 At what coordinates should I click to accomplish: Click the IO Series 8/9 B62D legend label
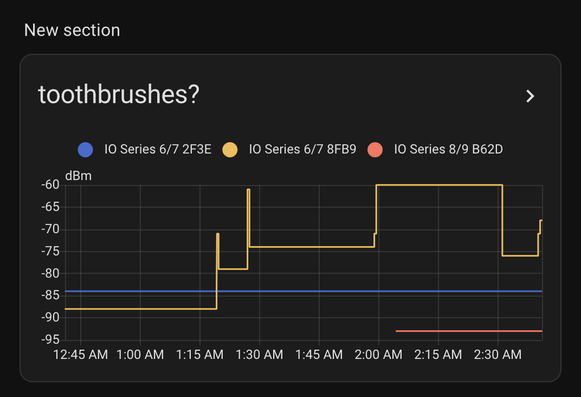click(x=448, y=149)
